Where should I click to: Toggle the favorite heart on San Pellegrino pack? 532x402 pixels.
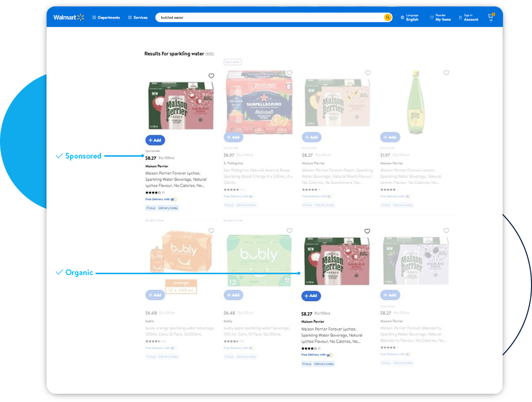(x=290, y=73)
